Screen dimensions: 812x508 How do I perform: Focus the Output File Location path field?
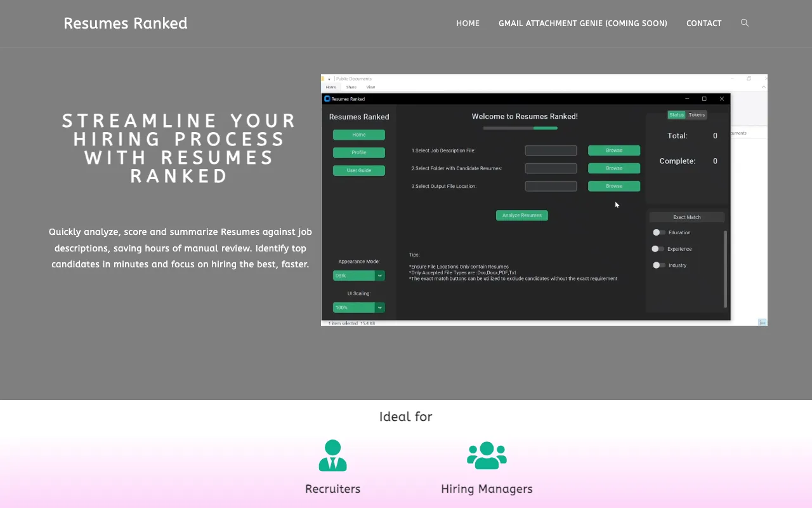tap(551, 186)
